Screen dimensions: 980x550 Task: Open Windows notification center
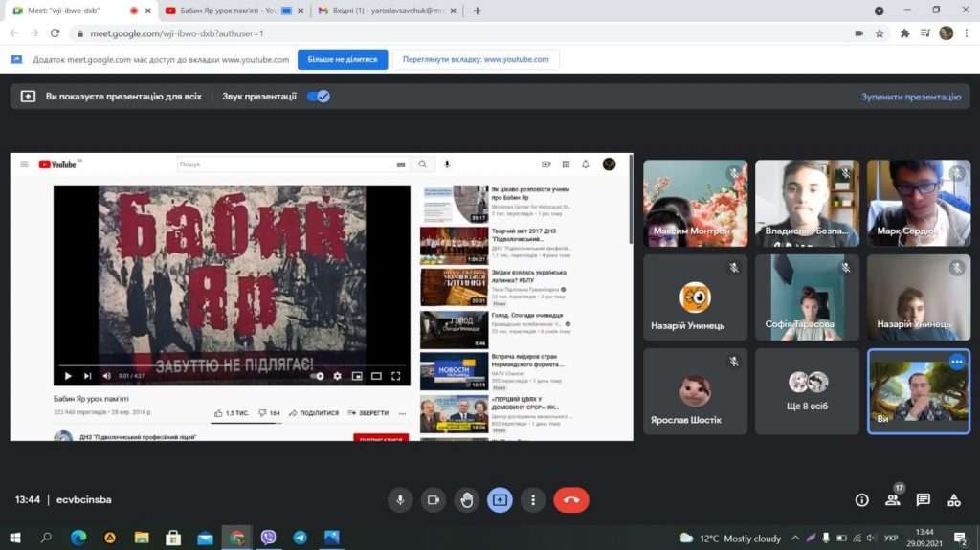click(x=961, y=539)
